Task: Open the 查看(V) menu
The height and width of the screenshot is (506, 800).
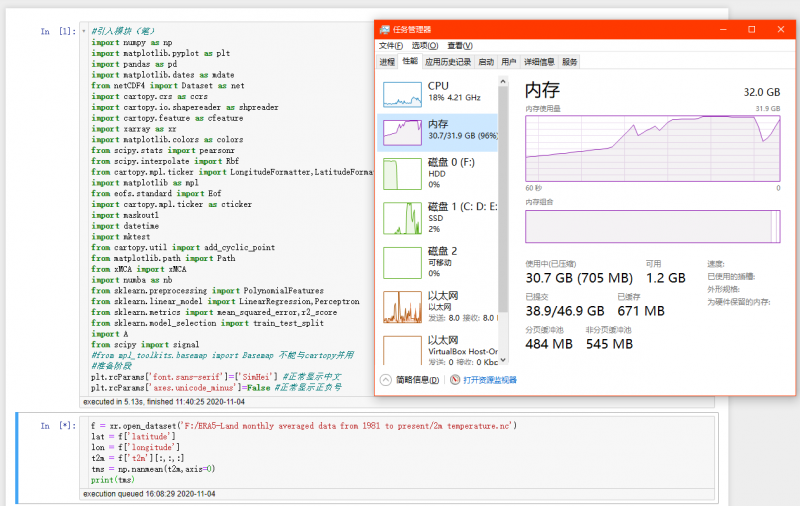Action: point(460,46)
